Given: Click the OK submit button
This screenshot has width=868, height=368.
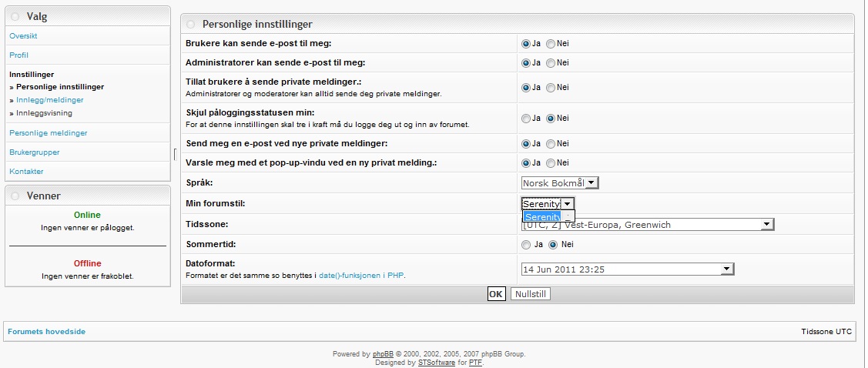Looking at the screenshot, I should pyautogui.click(x=496, y=294).
